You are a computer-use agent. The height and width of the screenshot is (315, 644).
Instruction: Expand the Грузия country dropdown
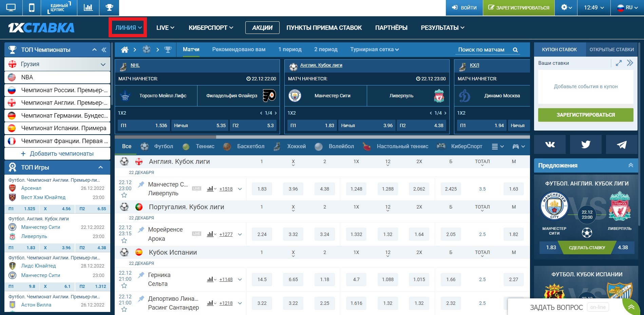(x=103, y=64)
